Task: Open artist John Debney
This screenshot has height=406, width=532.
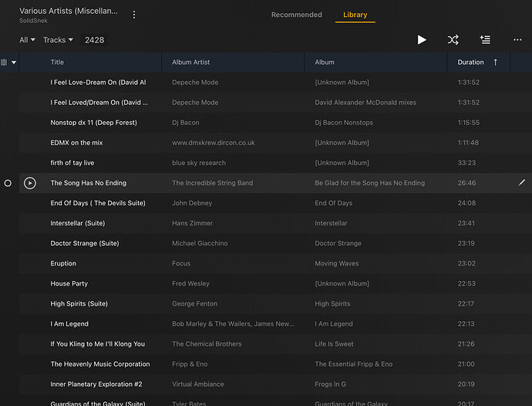Action: tap(192, 203)
